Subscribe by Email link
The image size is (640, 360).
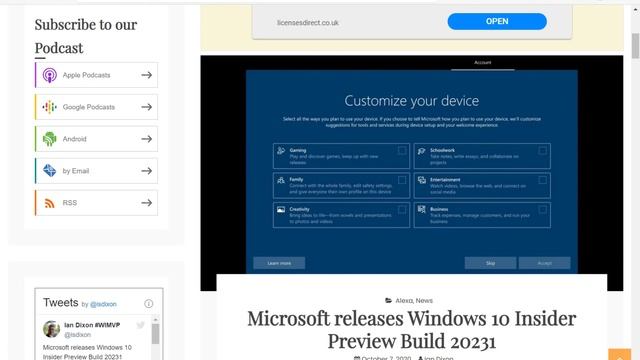[x=96, y=171]
